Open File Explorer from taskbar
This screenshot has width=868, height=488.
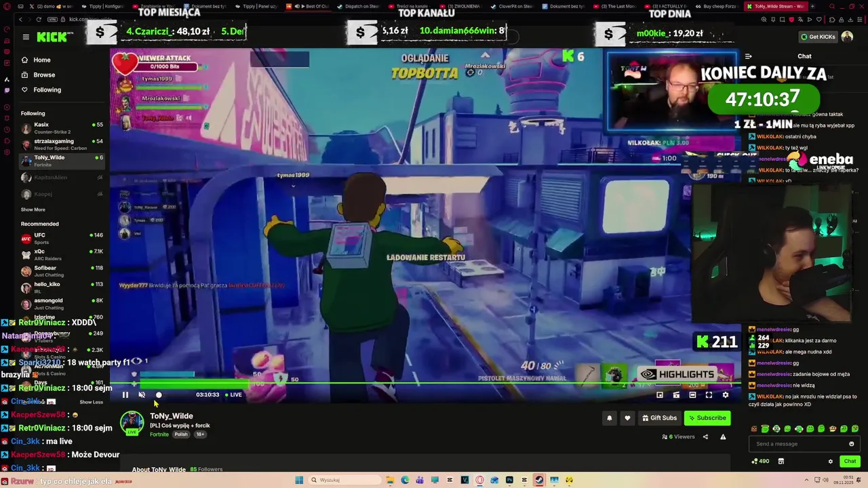pos(390,480)
